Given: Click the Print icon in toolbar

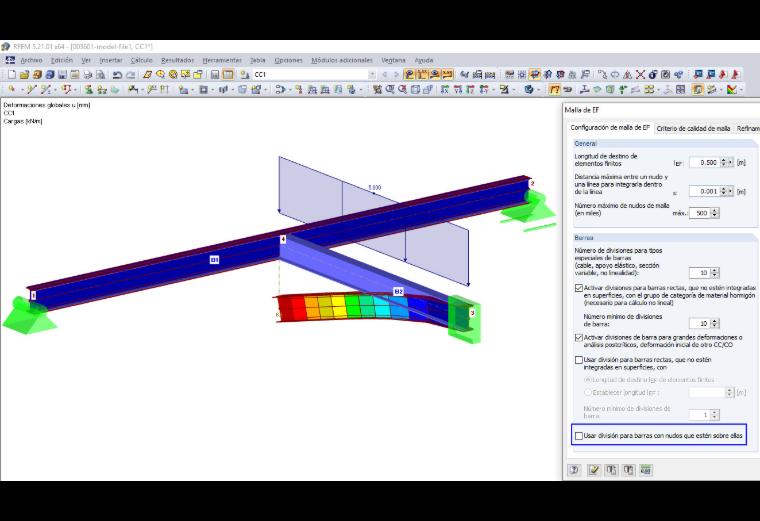Looking at the screenshot, I should (x=87, y=74).
